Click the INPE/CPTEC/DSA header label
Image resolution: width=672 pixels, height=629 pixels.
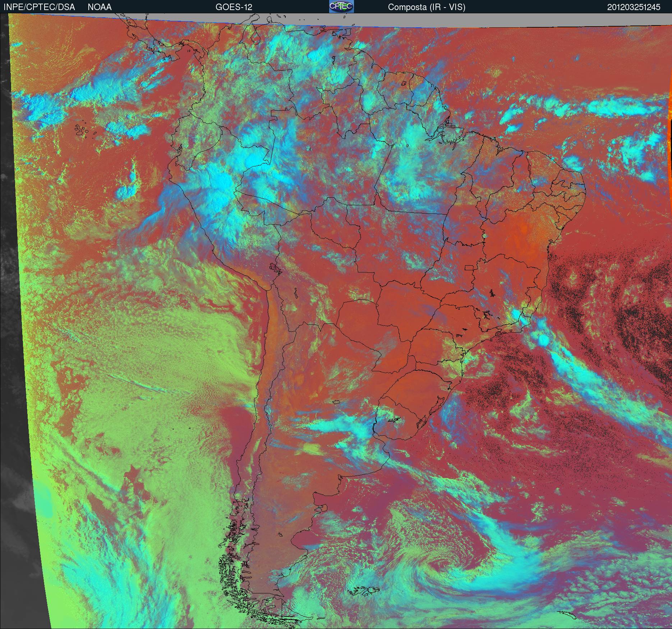point(39,7)
